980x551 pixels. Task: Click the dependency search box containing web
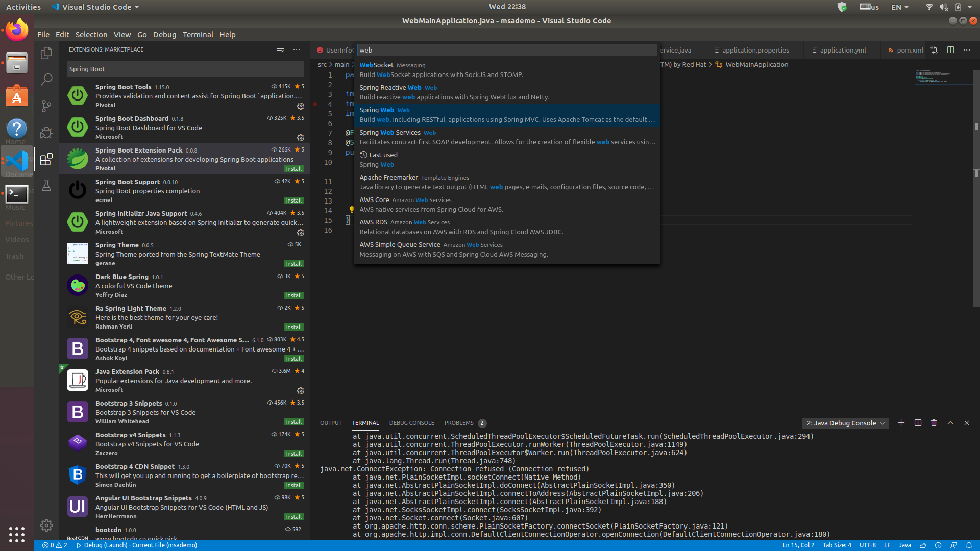click(x=507, y=50)
